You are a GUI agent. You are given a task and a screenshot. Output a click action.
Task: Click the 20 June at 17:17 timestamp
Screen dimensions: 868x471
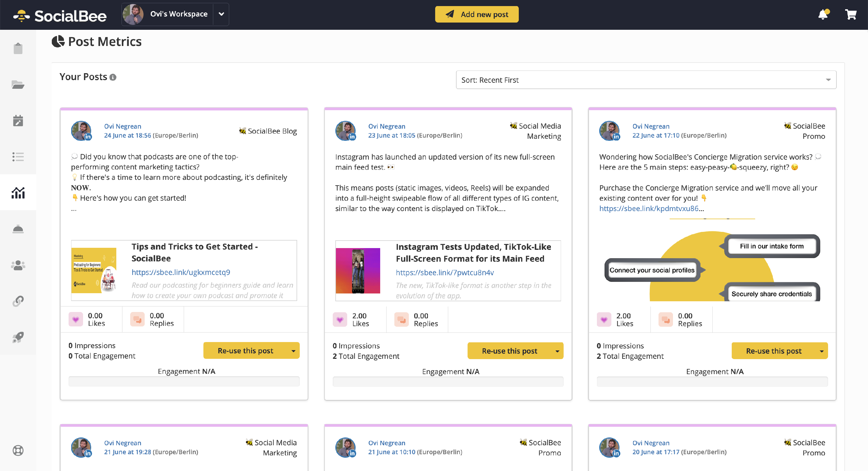[x=656, y=452]
